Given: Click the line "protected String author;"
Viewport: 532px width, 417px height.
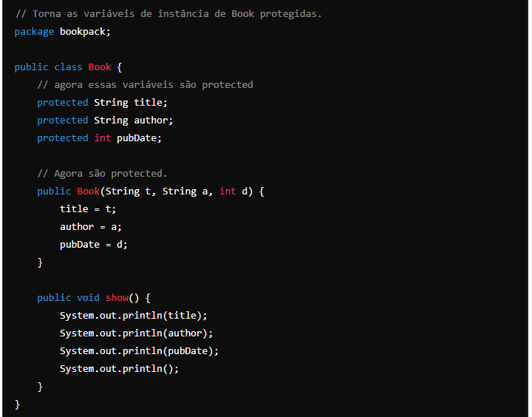Looking at the screenshot, I should (105, 121).
